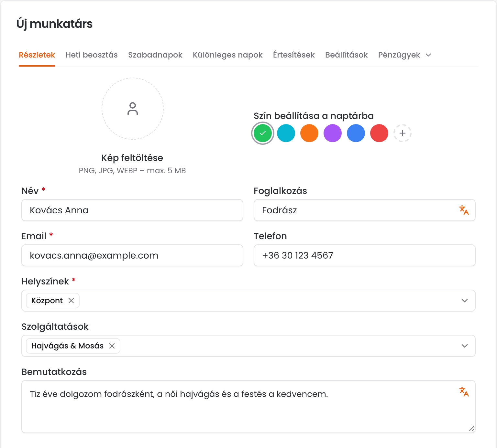Click the Bemutatkozás textarea resize handle
This screenshot has height=448, width=497.
[471, 429]
